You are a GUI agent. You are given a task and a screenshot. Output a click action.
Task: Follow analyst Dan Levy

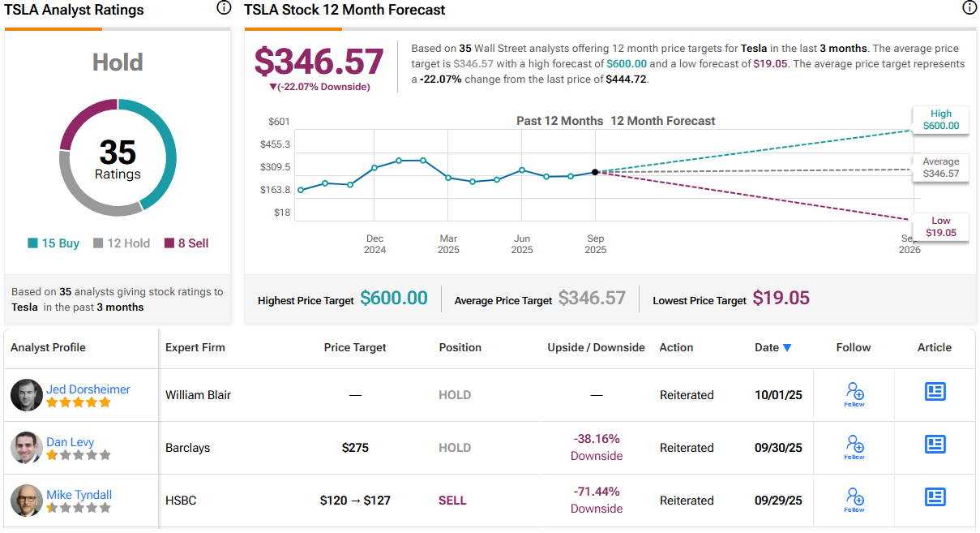point(854,446)
